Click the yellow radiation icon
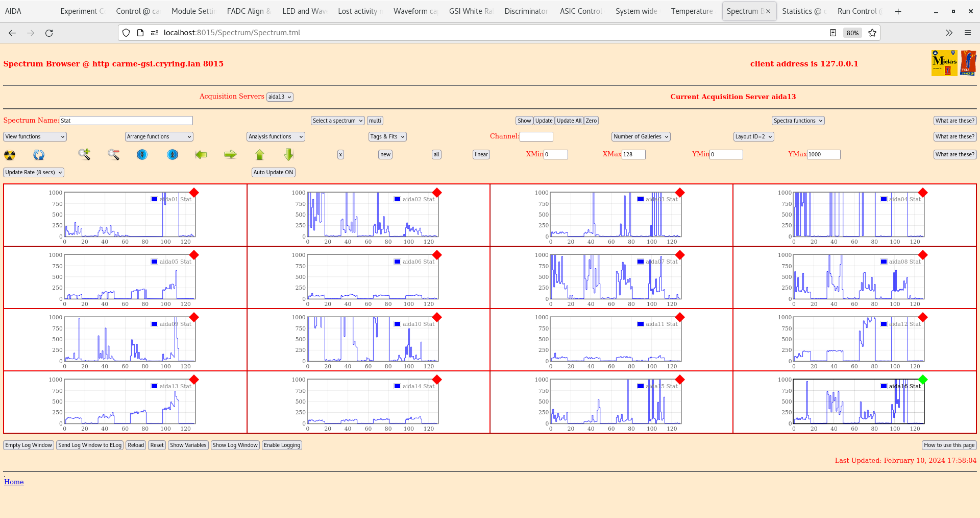The height and width of the screenshot is (518, 980). tap(10, 155)
